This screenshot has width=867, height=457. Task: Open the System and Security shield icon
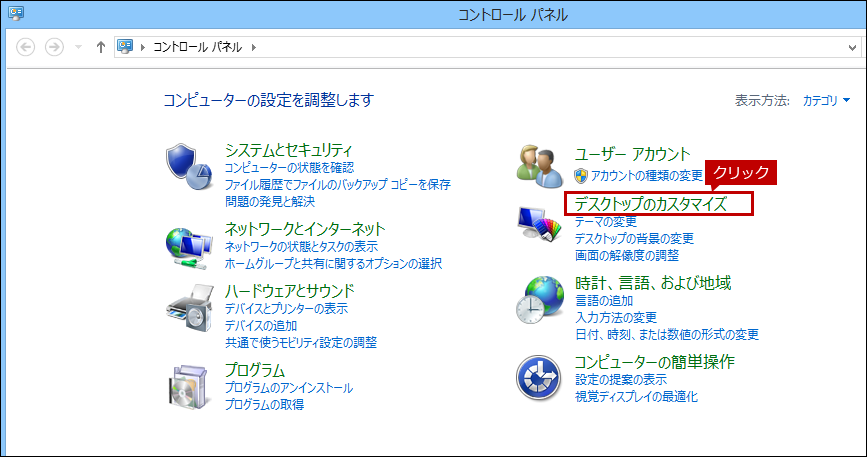pyautogui.click(x=190, y=166)
